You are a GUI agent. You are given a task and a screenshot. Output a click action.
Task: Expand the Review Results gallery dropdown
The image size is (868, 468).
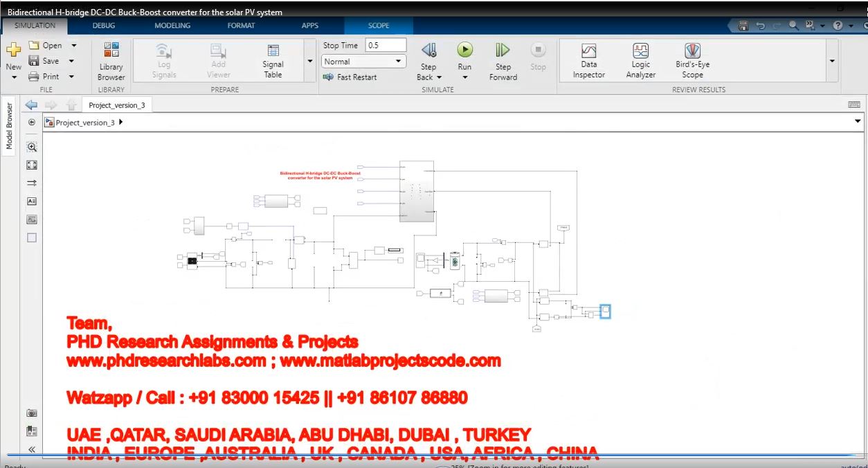pyautogui.click(x=831, y=61)
